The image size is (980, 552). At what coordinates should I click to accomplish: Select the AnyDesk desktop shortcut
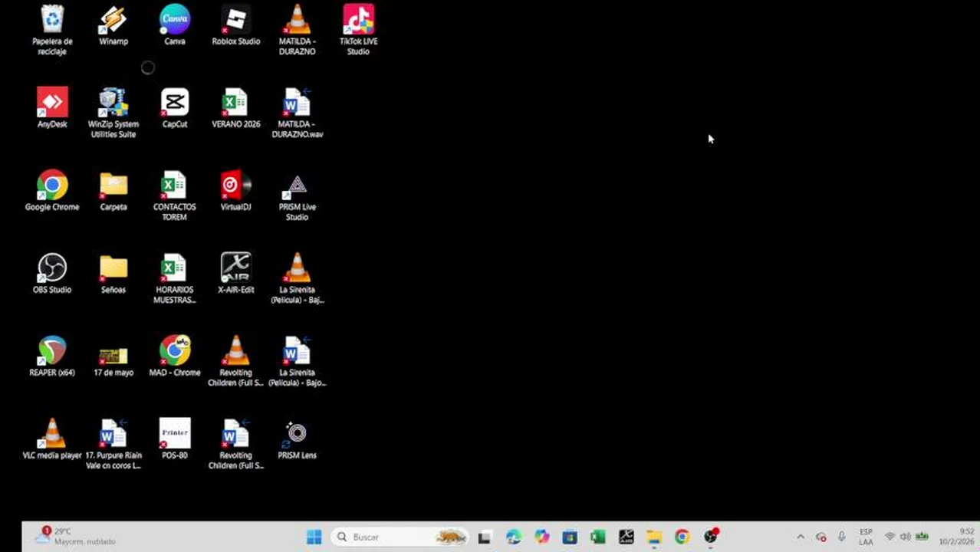pos(52,108)
